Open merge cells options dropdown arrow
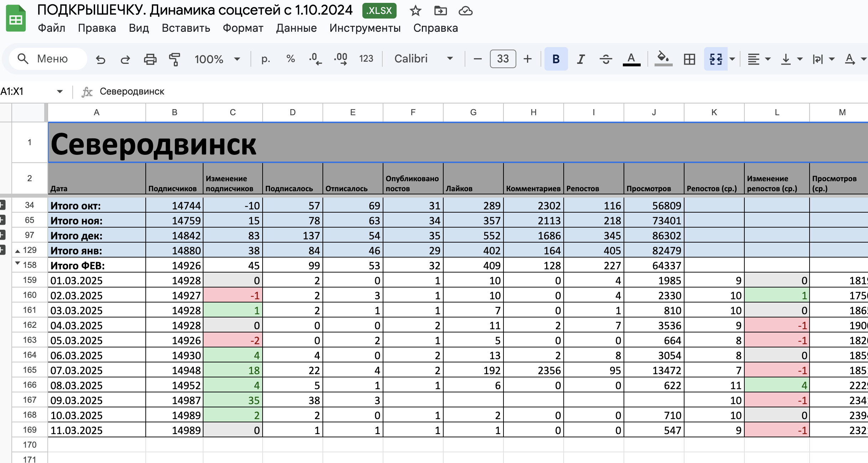The height and width of the screenshot is (463, 868). tap(732, 59)
